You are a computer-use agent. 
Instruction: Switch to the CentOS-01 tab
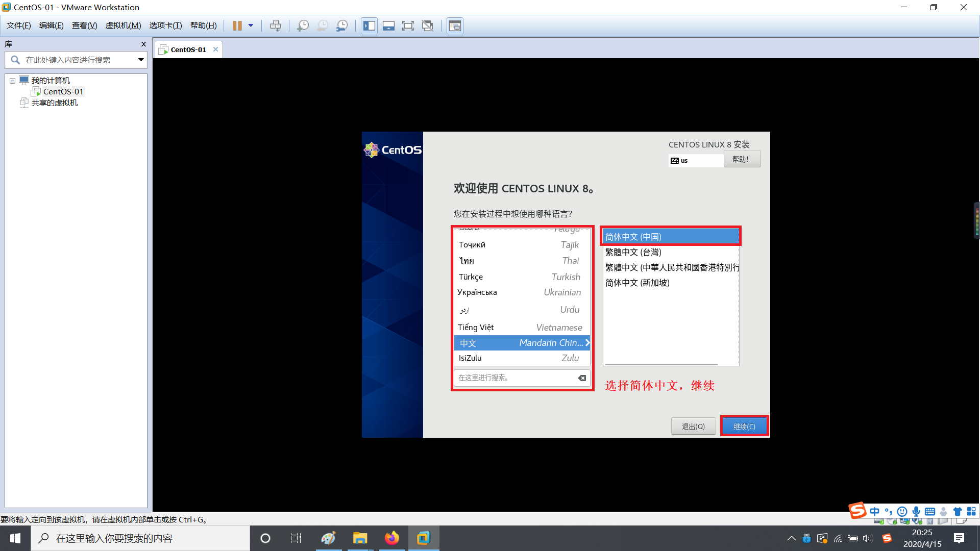188,49
